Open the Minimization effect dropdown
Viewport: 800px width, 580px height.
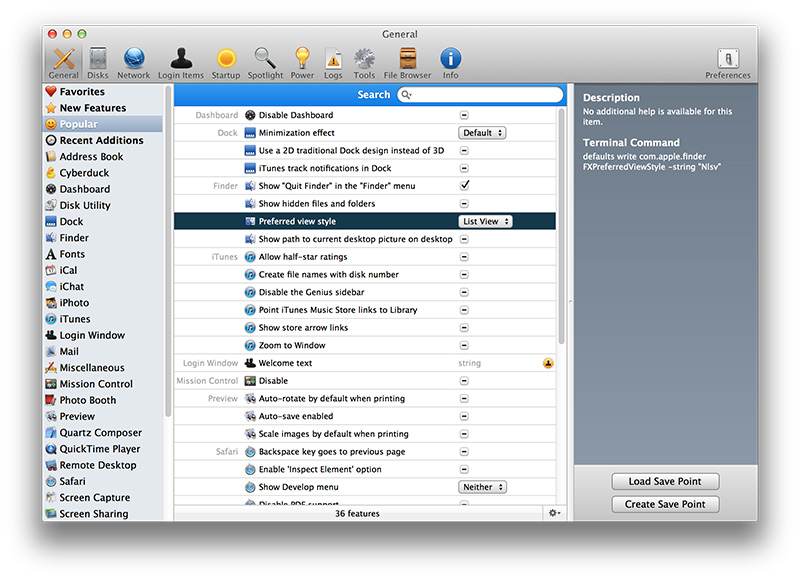[482, 133]
